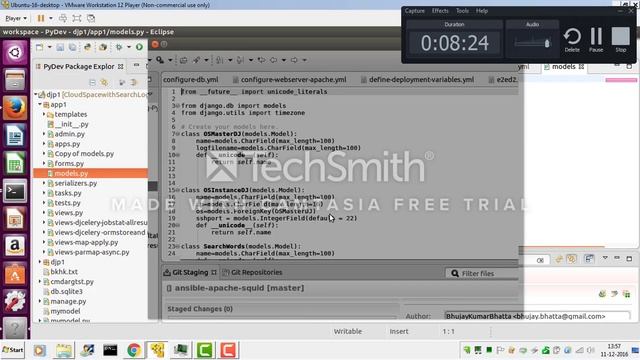Click the Windows Start button
The height and width of the screenshot is (360, 640).
pos(13,350)
